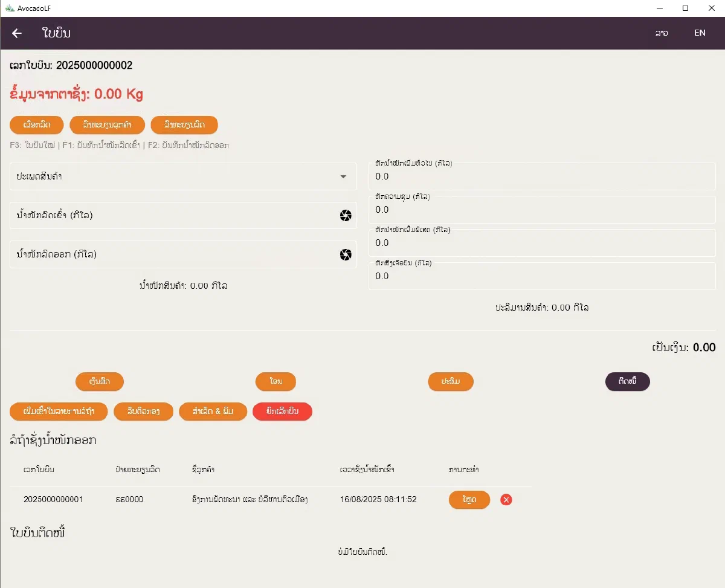Click the red scale reading 0.00 Kg
This screenshot has width=725, height=588.
coord(118,94)
